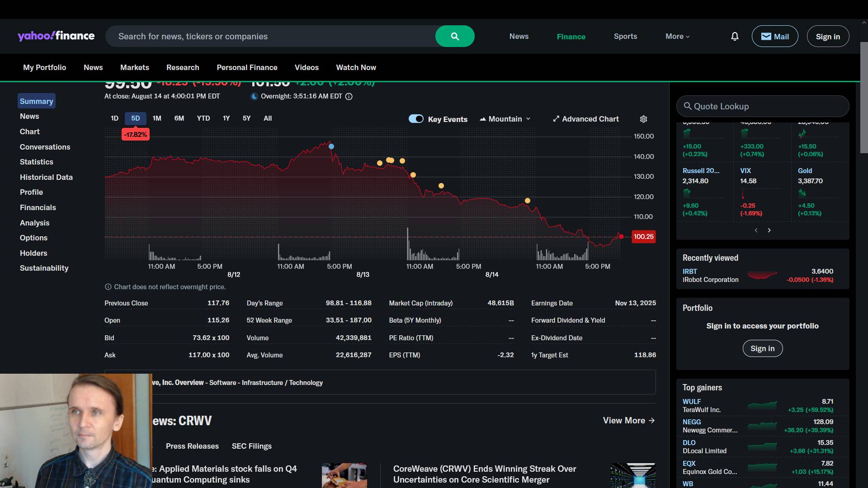The width and height of the screenshot is (868, 488).
Task: Toggle the Key Events switch
Action: click(x=416, y=119)
